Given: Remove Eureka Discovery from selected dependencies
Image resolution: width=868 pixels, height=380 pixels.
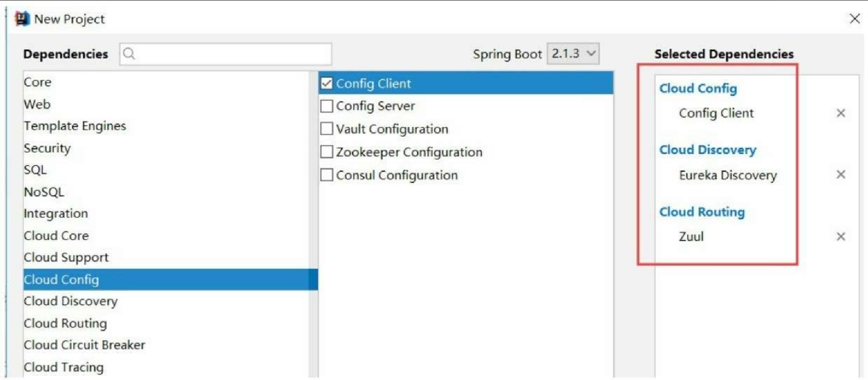Looking at the screenshot, I should pos(841,174).
